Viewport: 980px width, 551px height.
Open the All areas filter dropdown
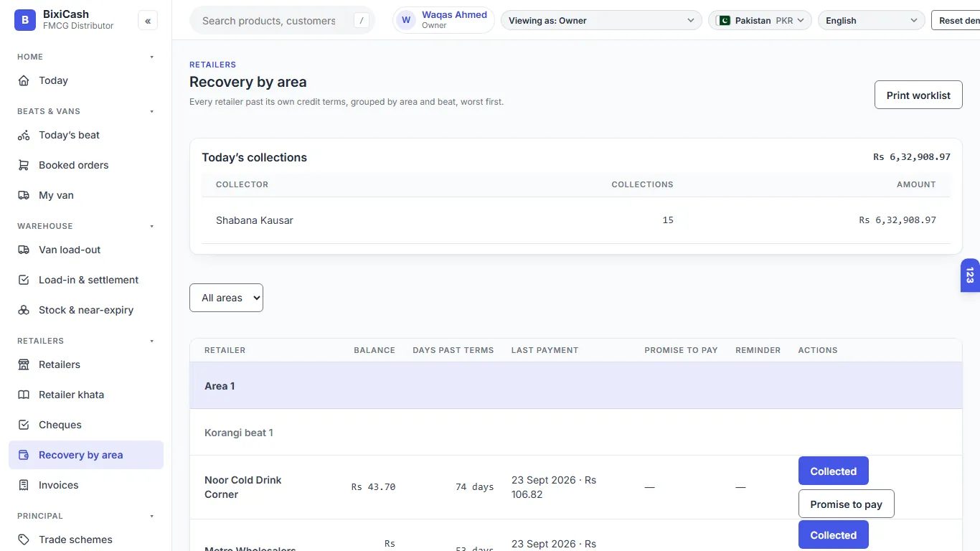tap(226, 298)
